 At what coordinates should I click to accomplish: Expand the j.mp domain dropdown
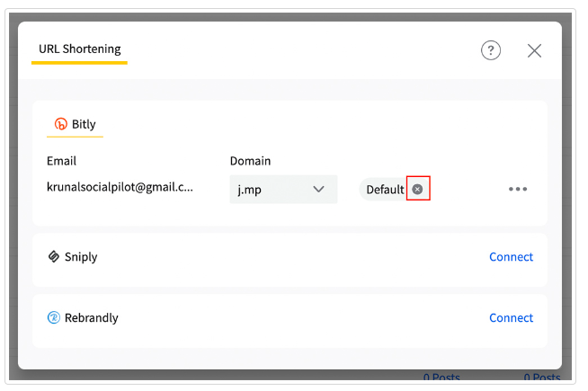tap(283, 190)
